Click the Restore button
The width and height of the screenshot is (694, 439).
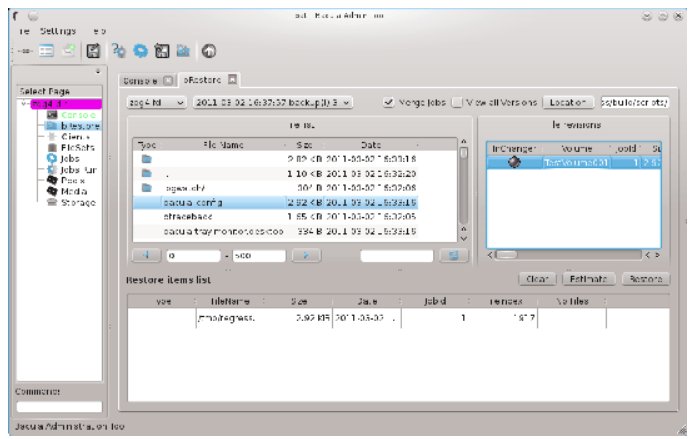(x=645, y=280)
